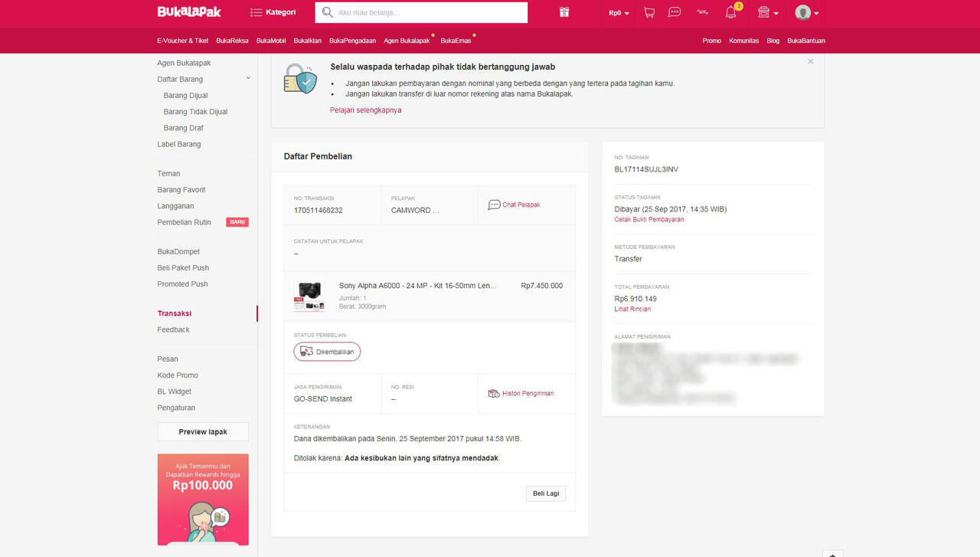Open BukaEmas menu item
This screenshot has height=557, width=980.
[456, 41]
